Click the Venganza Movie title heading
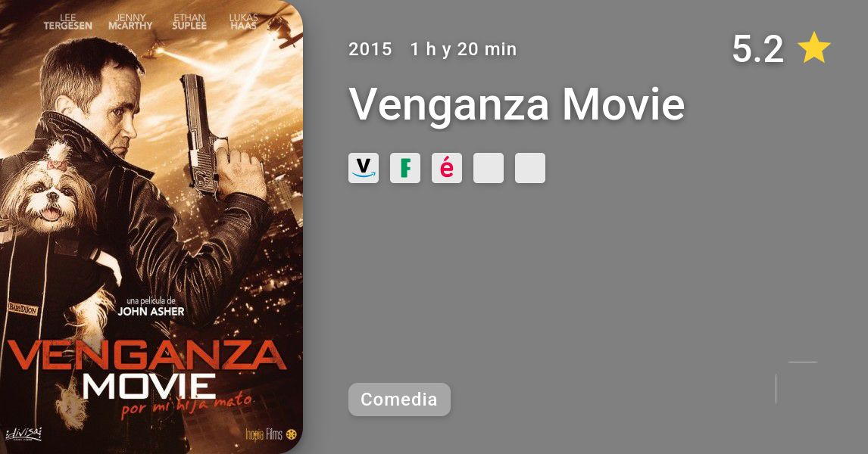This screenshot has height=454, width=868. tap(517, 104)
